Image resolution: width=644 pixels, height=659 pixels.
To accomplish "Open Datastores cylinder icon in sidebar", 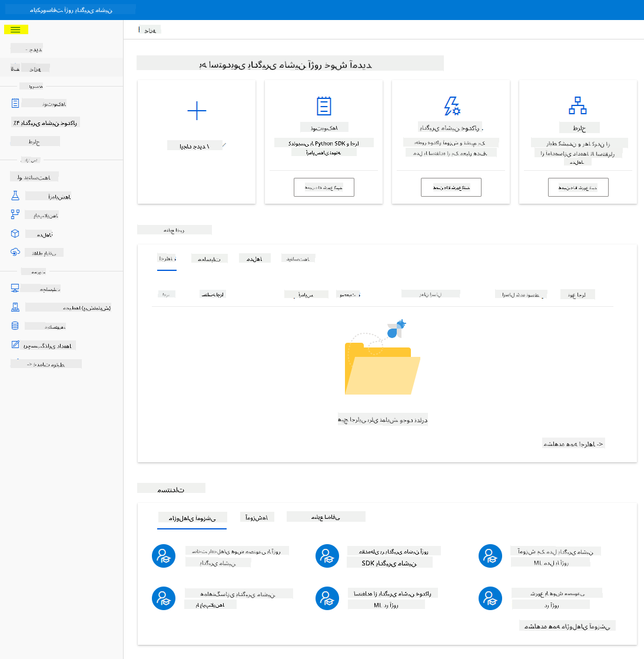I will click(x=15, y=326).
